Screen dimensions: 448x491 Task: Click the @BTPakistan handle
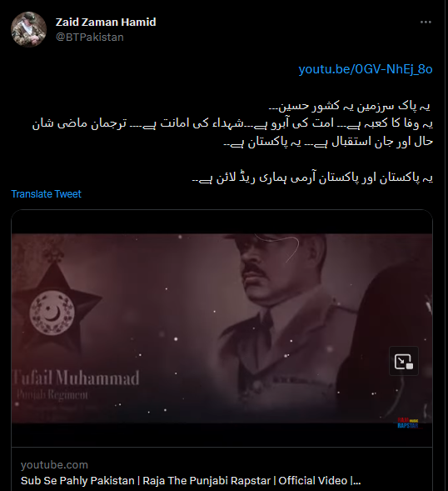click(90, 37)
